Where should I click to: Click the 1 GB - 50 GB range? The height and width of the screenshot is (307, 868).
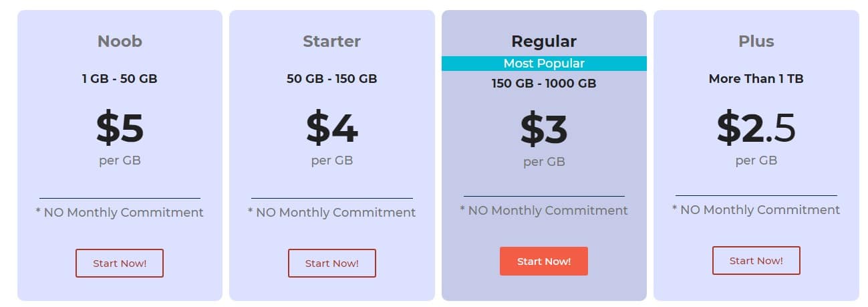tap(120, 79)
